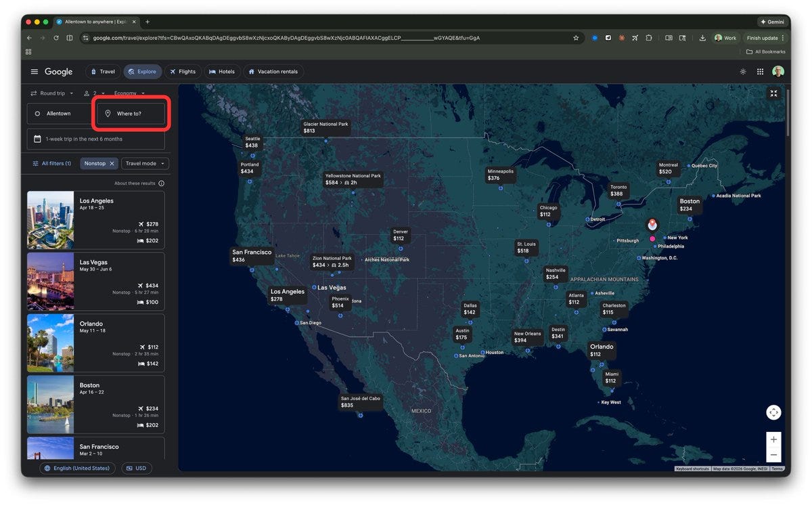The image size is (812, 505).
Task: Open the Las Vegas result card thumbnail
Action: pyautogui.click(x=50, y=282)
